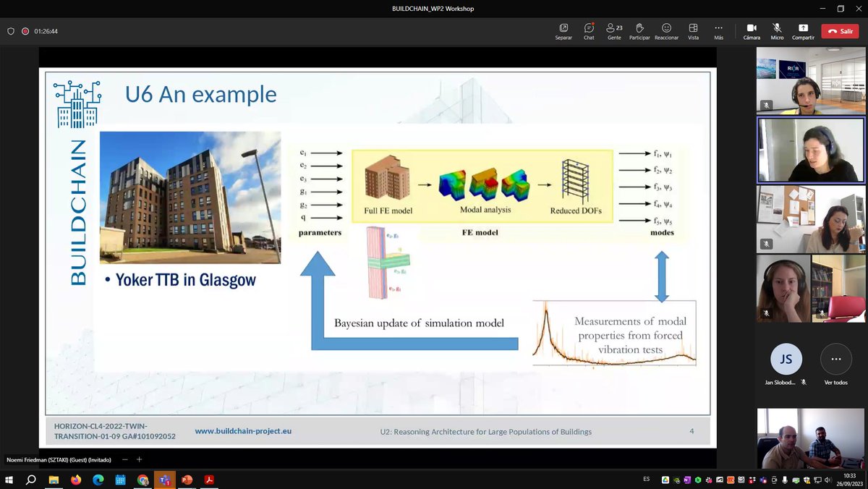The width and height of the screenshot is (868, 489).
Task: Zoom in the shared content with plus
Action: click(x=140, y=459)
